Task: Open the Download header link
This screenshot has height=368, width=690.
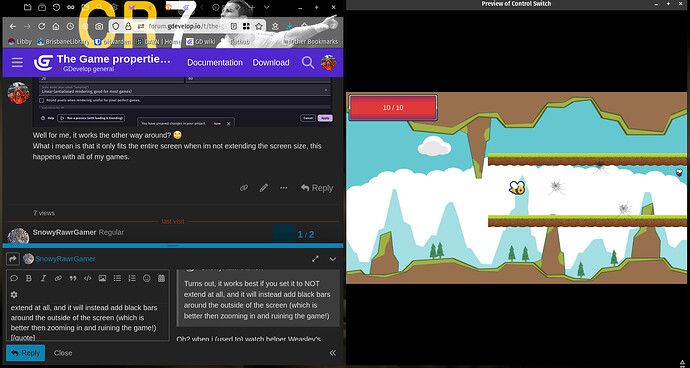Action: [271, 63]
